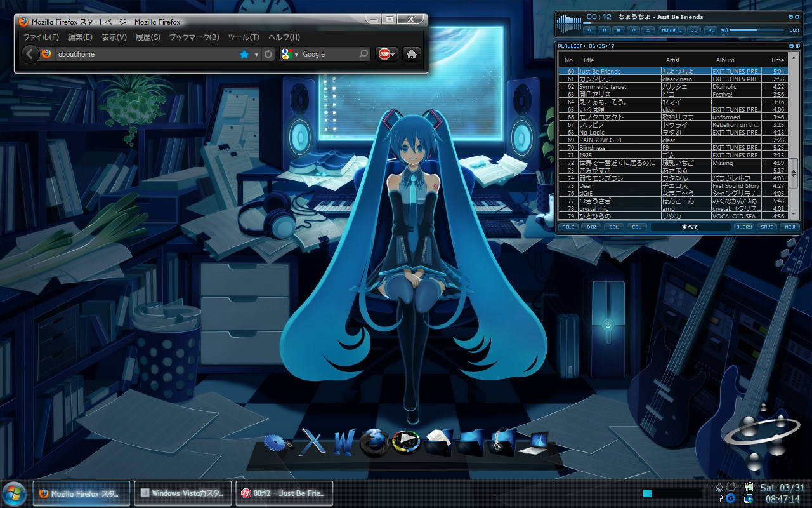Expand the ABP button dropdown arrow
This screenshot has width=812, height=508.
click(x=393, y=55)
